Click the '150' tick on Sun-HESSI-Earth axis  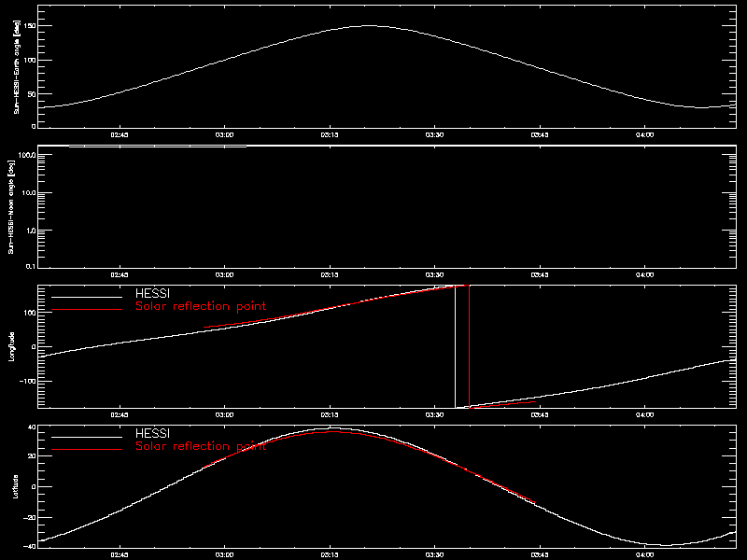30,26
